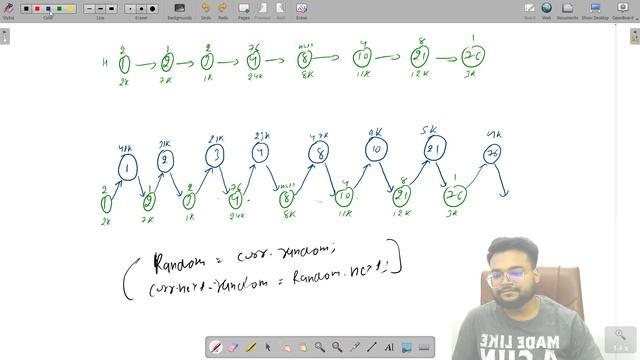This screenshot has height=360, width=640.
Task: Open the Stylus menu in top toolbar
Action: [x=8, y=10]
